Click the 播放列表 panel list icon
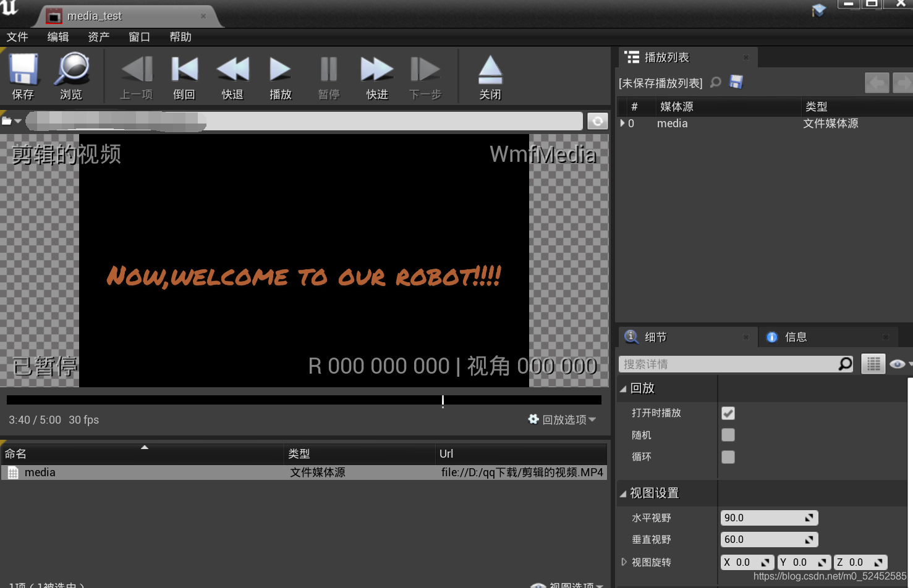Screen dimensions: 913x588 pos(632,57)
